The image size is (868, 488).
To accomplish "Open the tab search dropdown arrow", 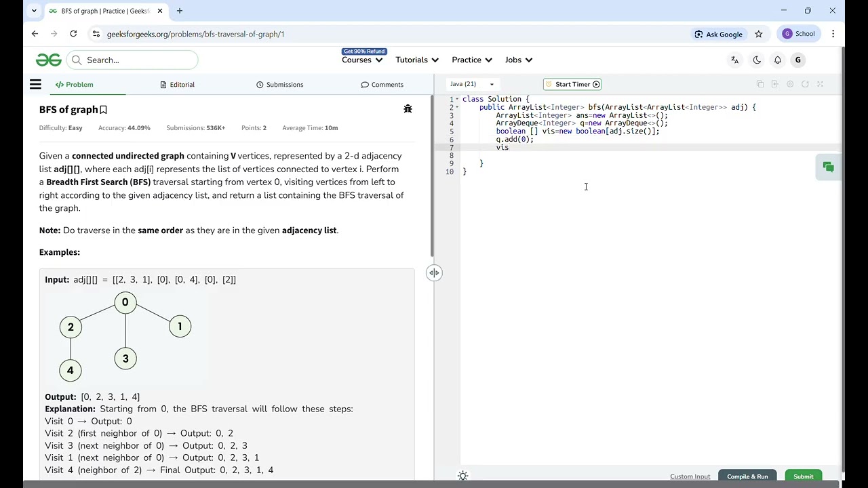I will 33,11.
